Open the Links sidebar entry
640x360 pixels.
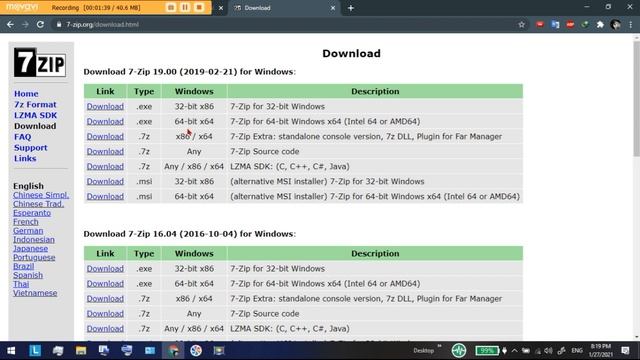click(25, 158)
